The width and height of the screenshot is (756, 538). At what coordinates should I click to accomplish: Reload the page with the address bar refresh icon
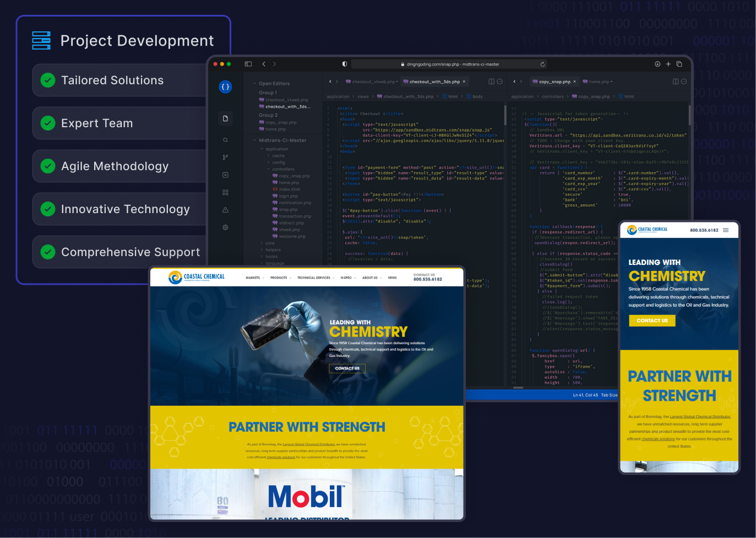pos(542,64)
